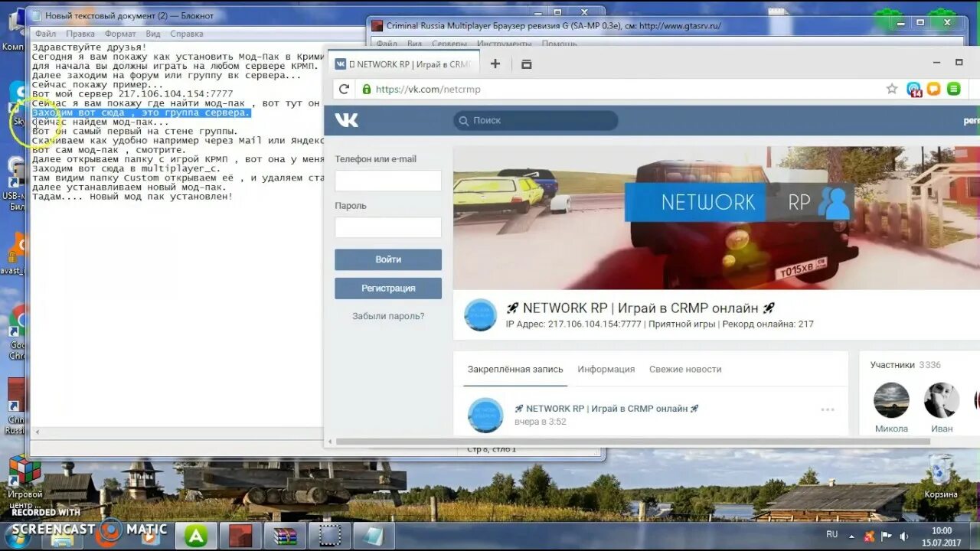Screen dimensions: 980x551
Task: Open the green A application in taskbar
Action: [x=196, y=536]
